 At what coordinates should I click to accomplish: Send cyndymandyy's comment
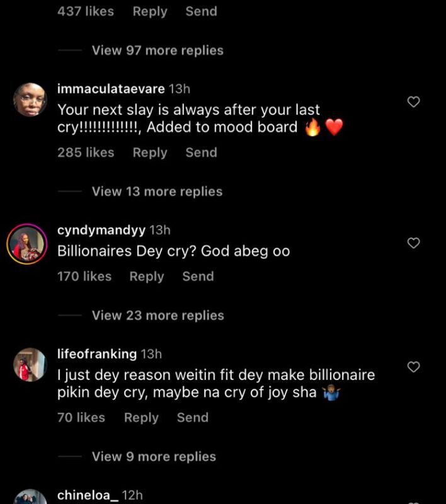coord(198,277)
